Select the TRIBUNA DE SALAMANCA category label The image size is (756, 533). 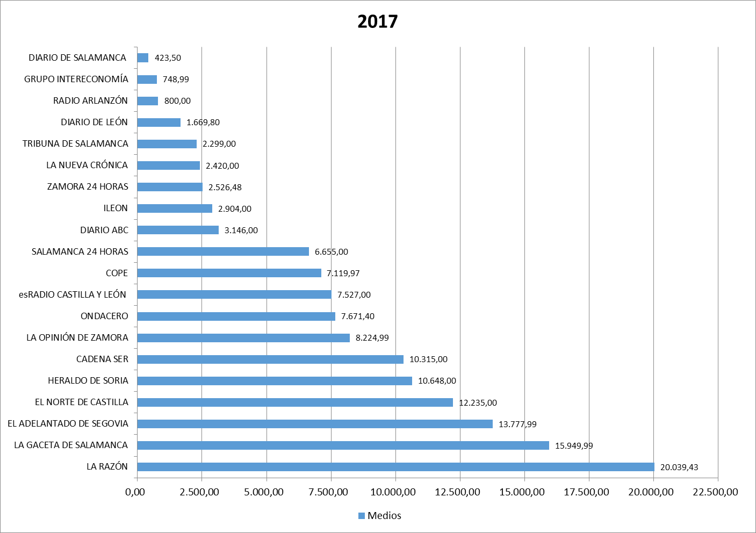coord(75,143)
